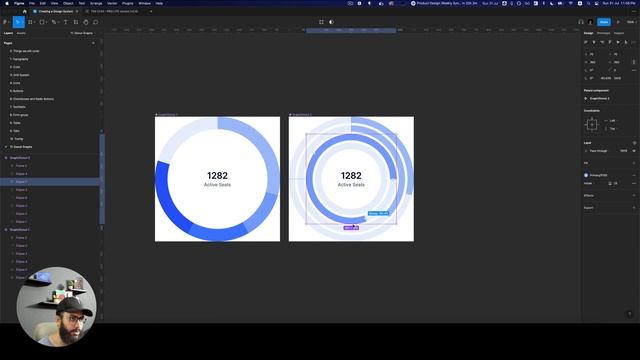Toggle constrain proportions lock
640x360 pixels.
(634, 62)
